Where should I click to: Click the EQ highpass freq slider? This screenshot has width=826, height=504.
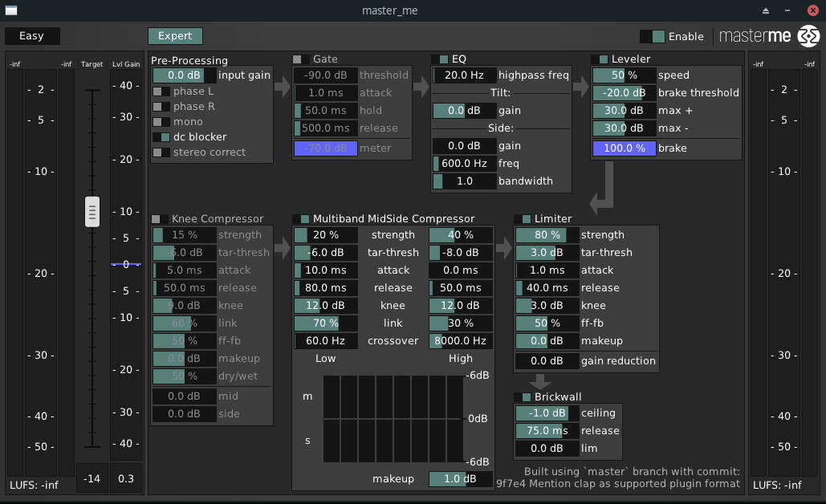pyautogui.click(x=465, y=75)
